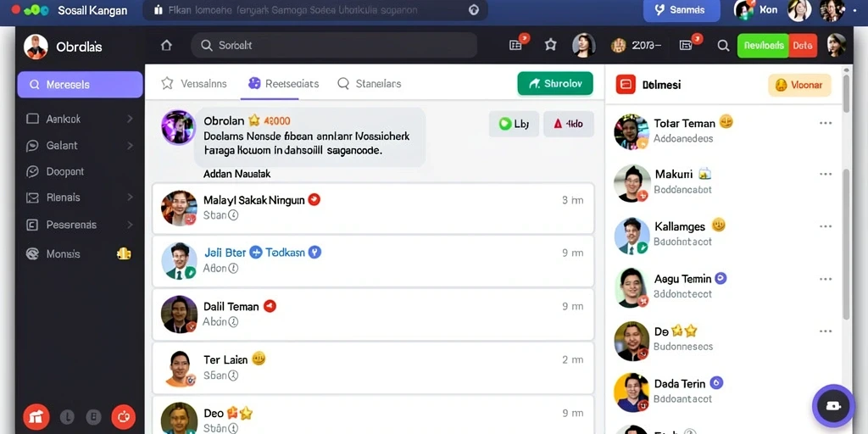This screenshot has height=434, width=868.
Task: Click the yellow Vloonar button
Action: (x=799, y=86)
